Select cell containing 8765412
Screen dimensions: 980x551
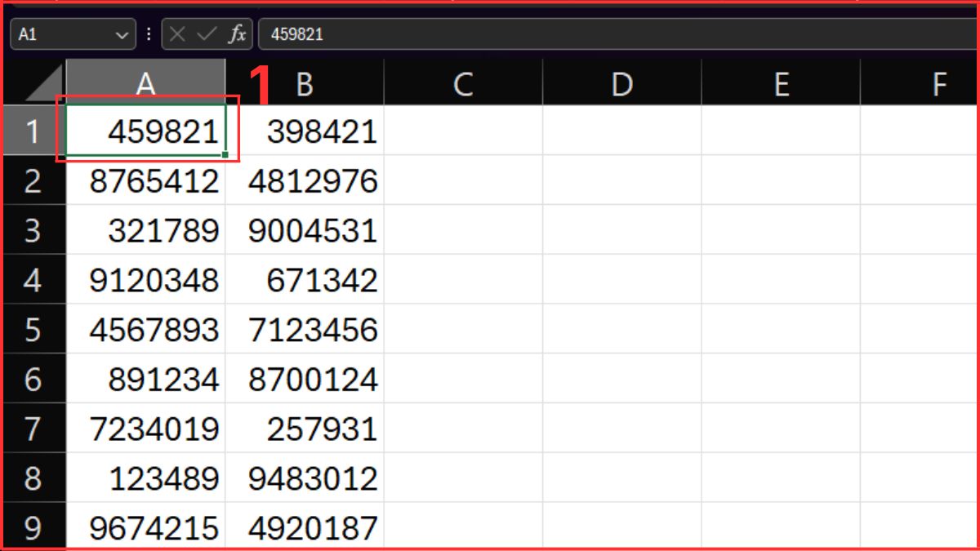pos(145,180)
